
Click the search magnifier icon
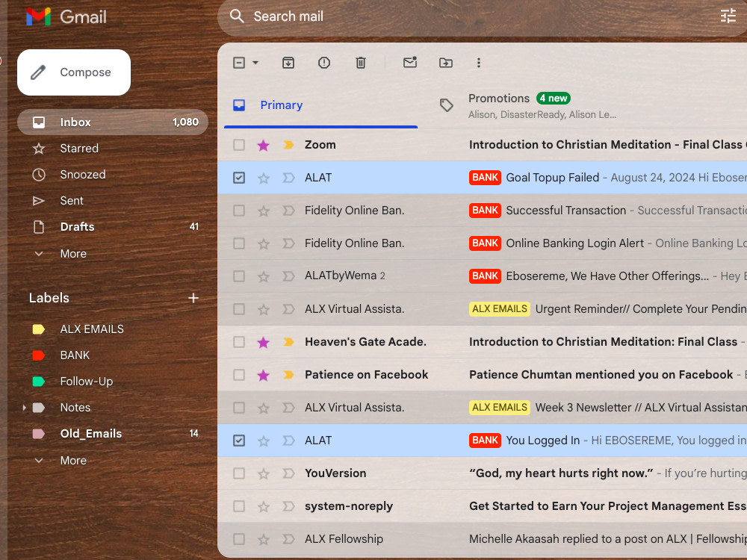(x=237, y=16)
